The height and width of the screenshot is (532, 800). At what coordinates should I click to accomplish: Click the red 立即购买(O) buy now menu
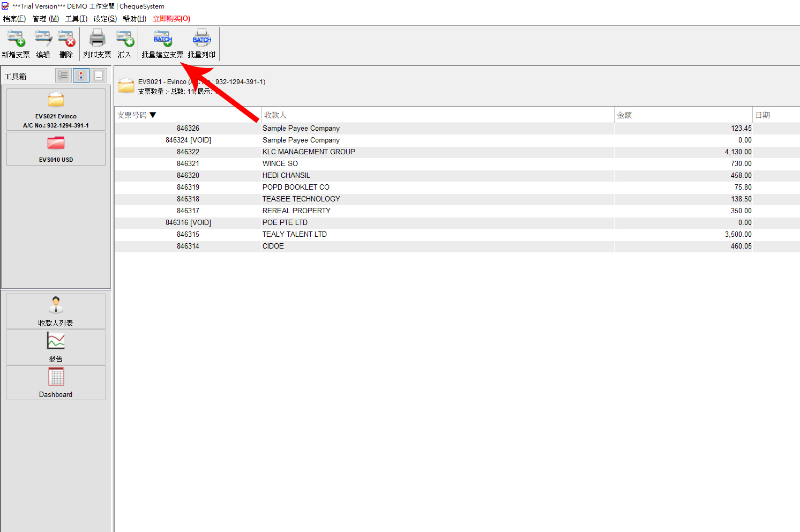[x=171, y=19]
